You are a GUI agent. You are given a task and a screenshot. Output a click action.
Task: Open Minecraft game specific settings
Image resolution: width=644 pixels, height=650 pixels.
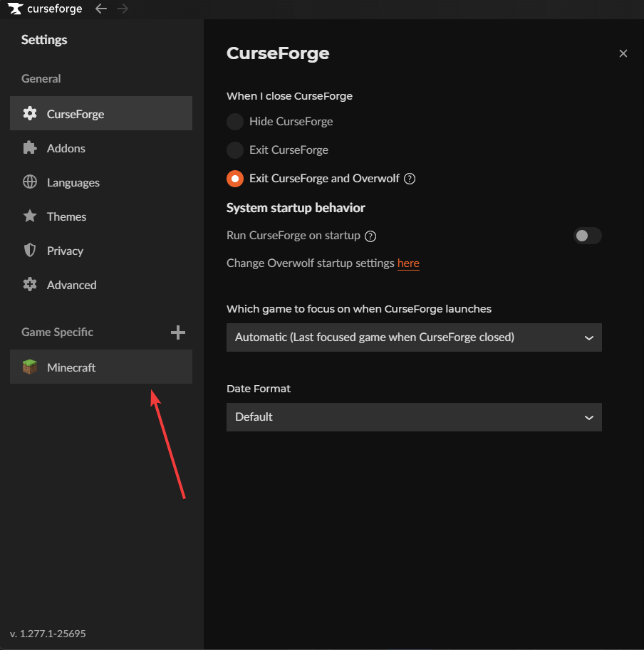(x=101, y=367)
